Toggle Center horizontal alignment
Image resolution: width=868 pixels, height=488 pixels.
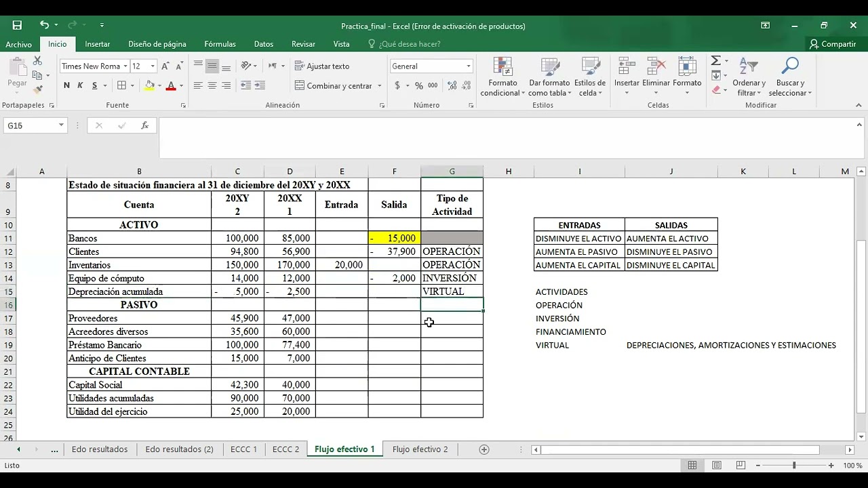coord(212,85)
